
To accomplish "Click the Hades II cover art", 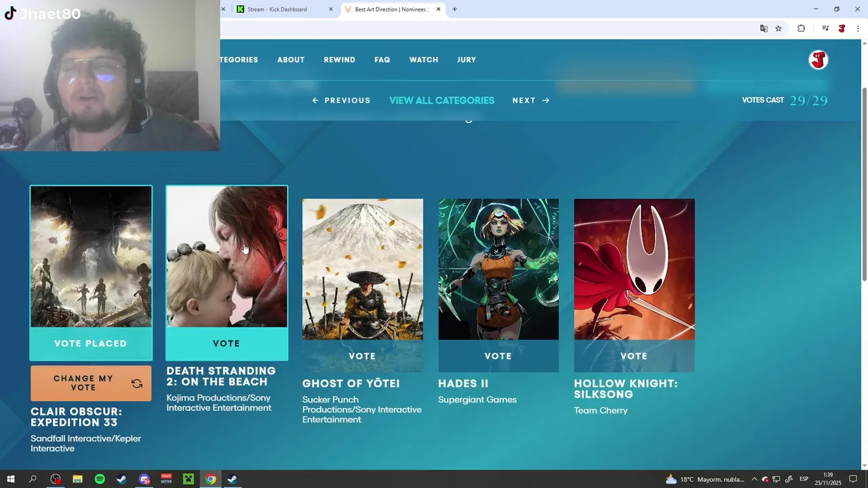I will tap(498, 269).
